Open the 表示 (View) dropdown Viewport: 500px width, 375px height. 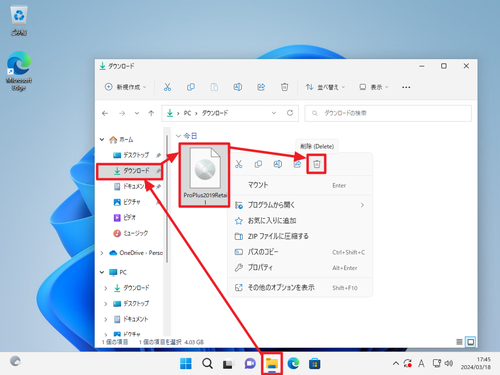374,87
